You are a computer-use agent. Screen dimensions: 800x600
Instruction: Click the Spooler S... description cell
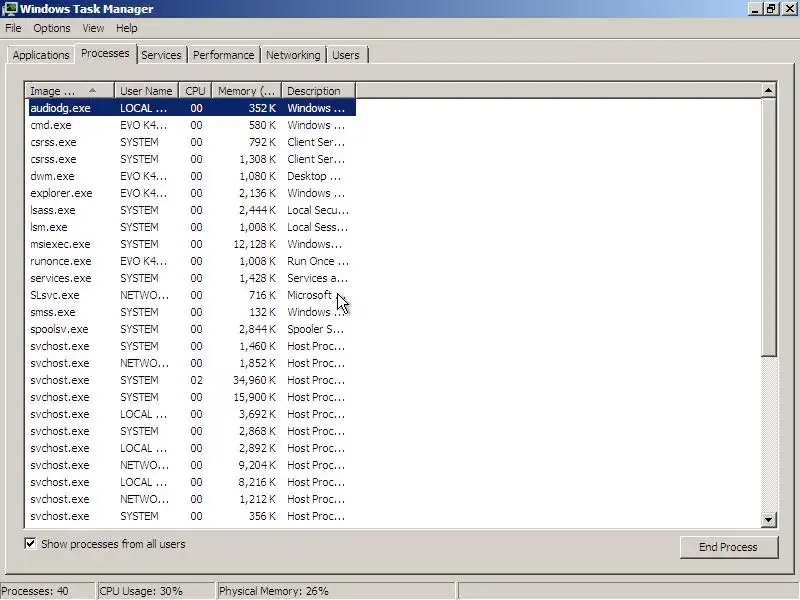click(315, 329)
